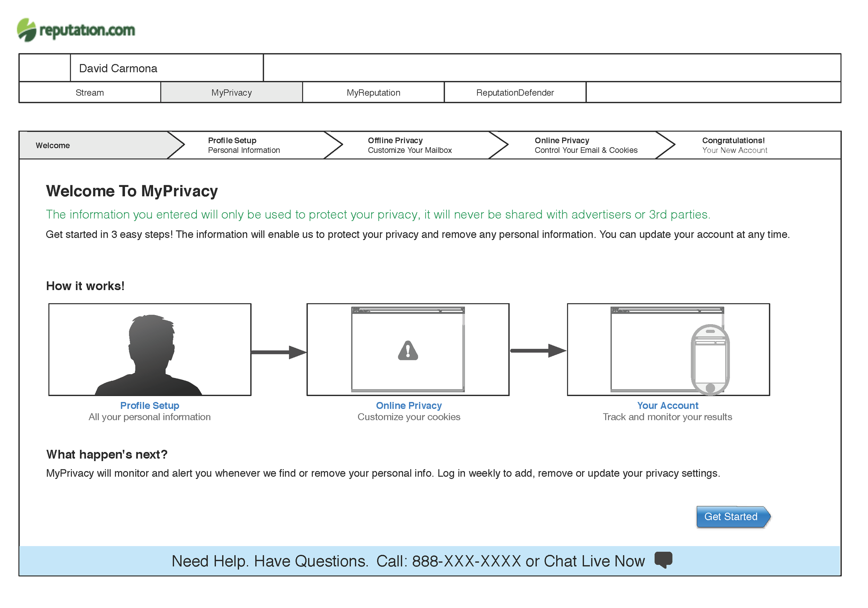Jump to Profile Setup Personal Information step

[x=254, y=145]
